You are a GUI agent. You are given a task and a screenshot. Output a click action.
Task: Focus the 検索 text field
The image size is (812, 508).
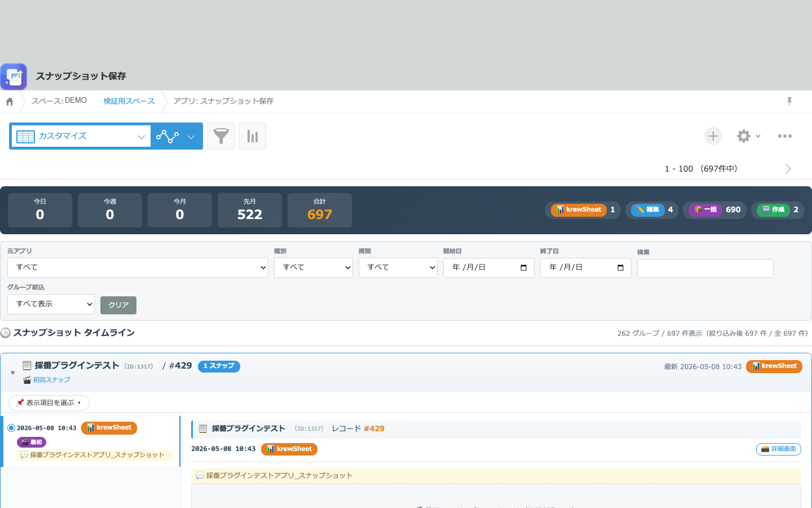point(705,269)
